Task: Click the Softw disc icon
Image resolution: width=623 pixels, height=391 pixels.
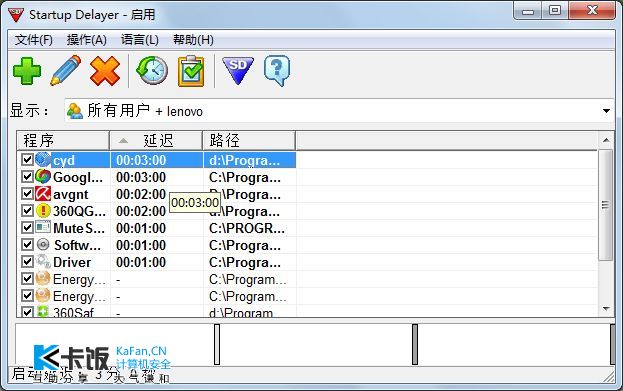Action: (43, 245)
